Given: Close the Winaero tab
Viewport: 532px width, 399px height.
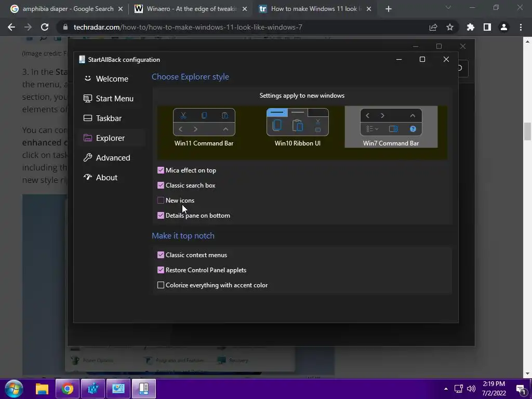Looking at the screenshot, I should click(245, 9).
